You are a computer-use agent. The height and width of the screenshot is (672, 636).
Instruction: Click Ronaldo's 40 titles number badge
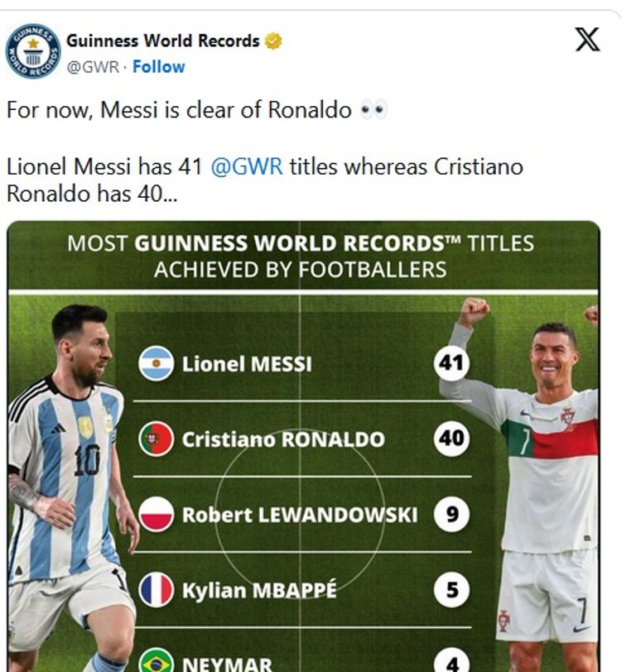(451, 439)
